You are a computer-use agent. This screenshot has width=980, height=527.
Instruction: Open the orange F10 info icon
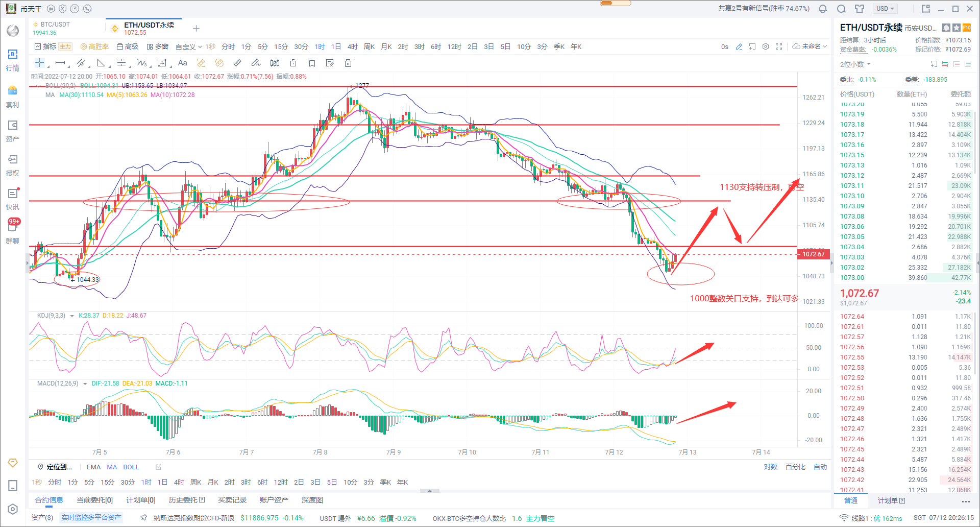(x=967, y=28)
